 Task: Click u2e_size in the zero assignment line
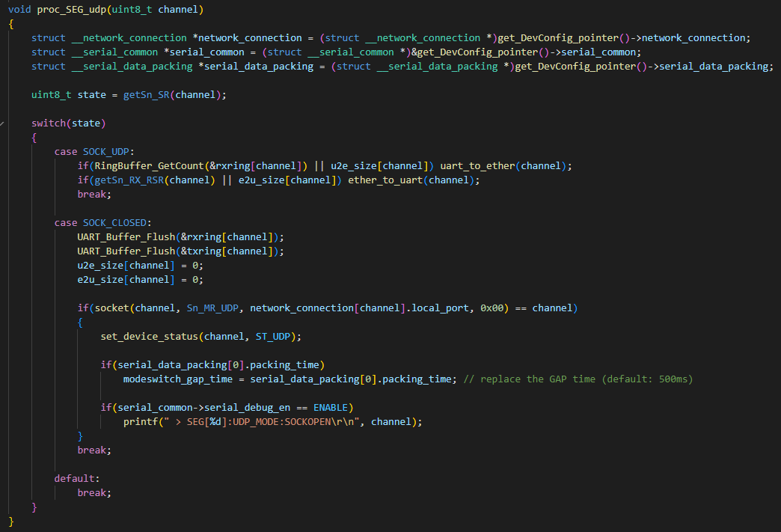click(x=100, y=265)
